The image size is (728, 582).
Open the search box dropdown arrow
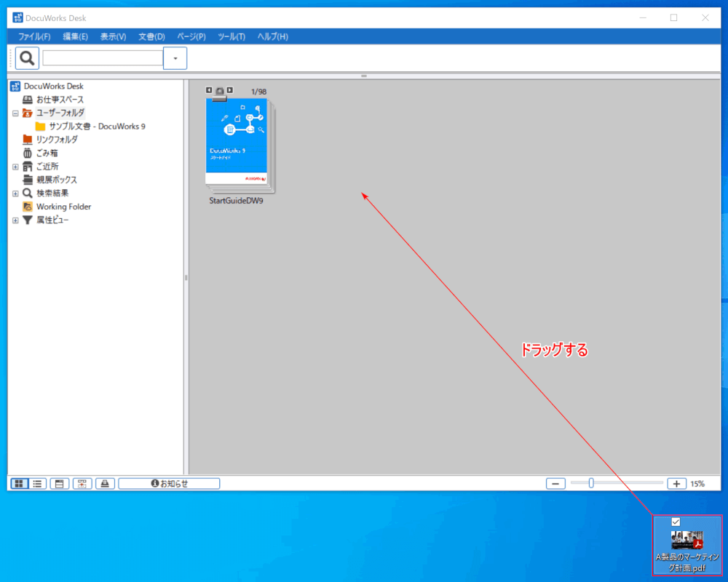[175, 58]
